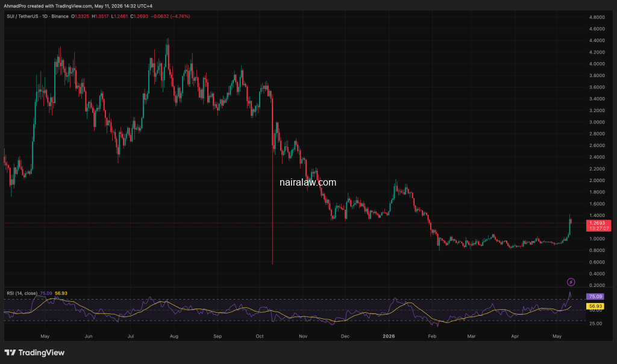
Task: Select the 2026 label on the time axis
Action: point(389,336)
